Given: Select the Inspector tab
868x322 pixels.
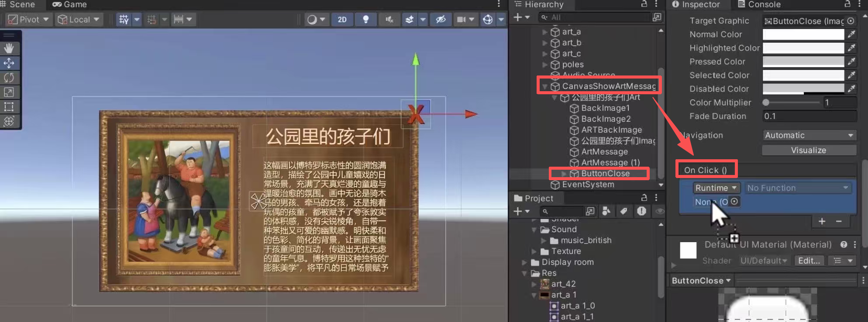Looking at the screenshot, I should (696, 4).
